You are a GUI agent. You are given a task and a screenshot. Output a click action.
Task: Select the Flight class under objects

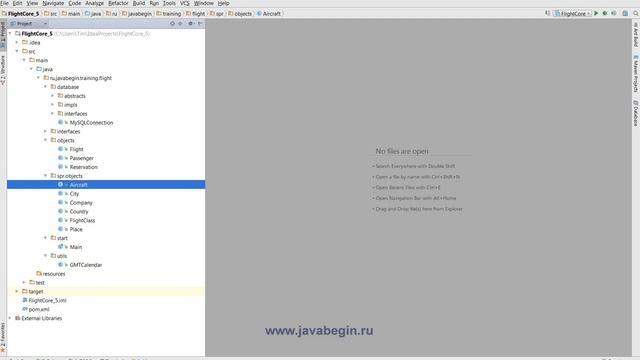click(76, 149)
